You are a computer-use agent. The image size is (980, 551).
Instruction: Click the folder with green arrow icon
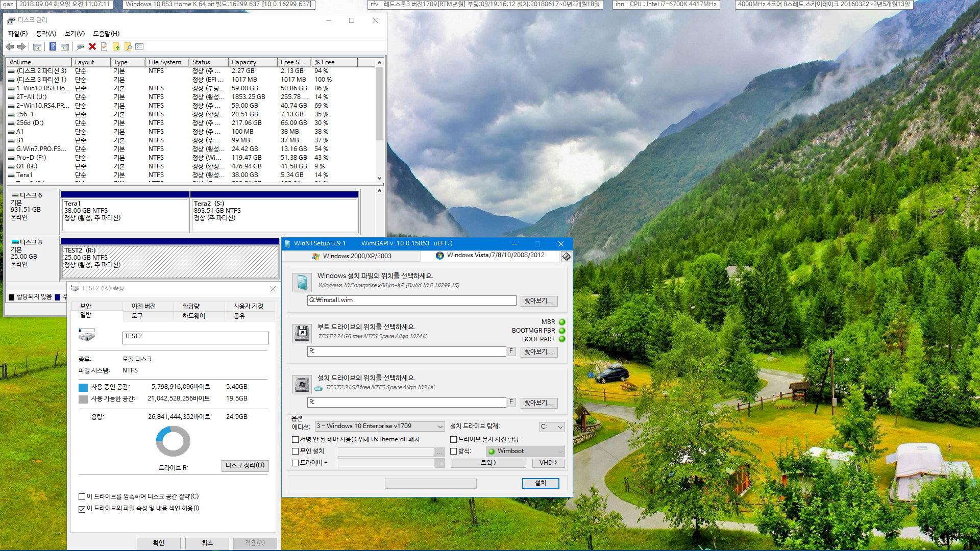point(116,47)
